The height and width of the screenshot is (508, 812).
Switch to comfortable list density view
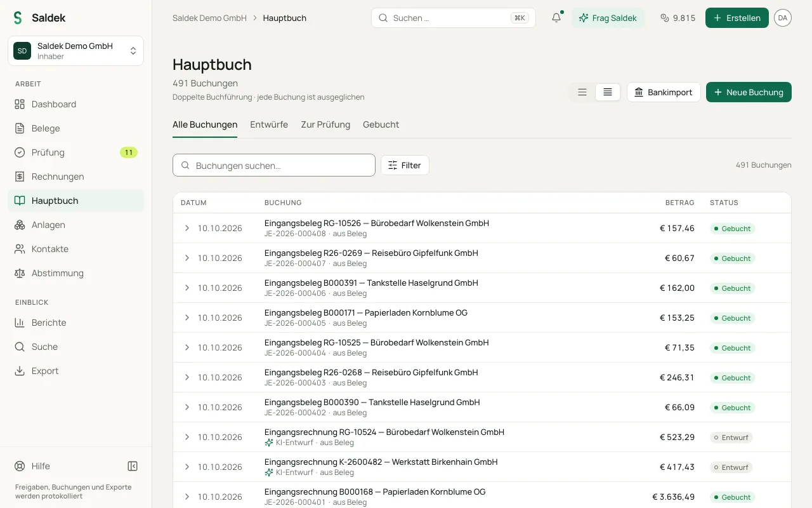pyautogui.click(x=582, y=92)
